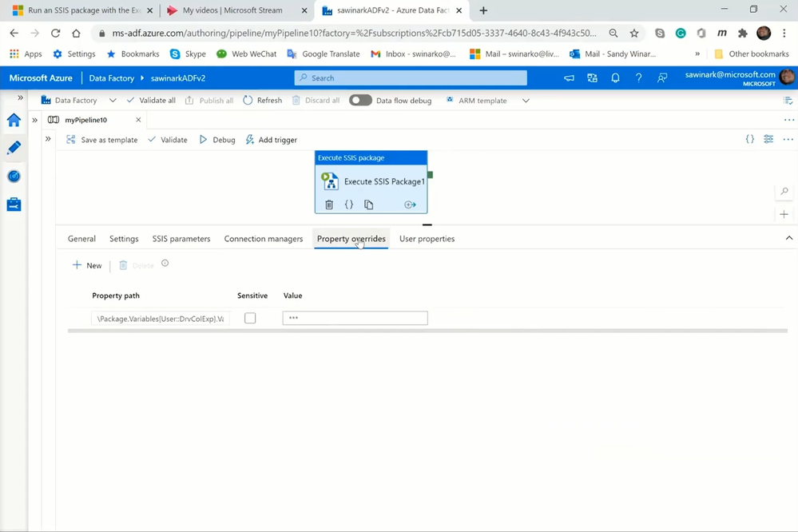Expand ARM template dropdown arrow

pyautogui.click(x=526, y=101)
